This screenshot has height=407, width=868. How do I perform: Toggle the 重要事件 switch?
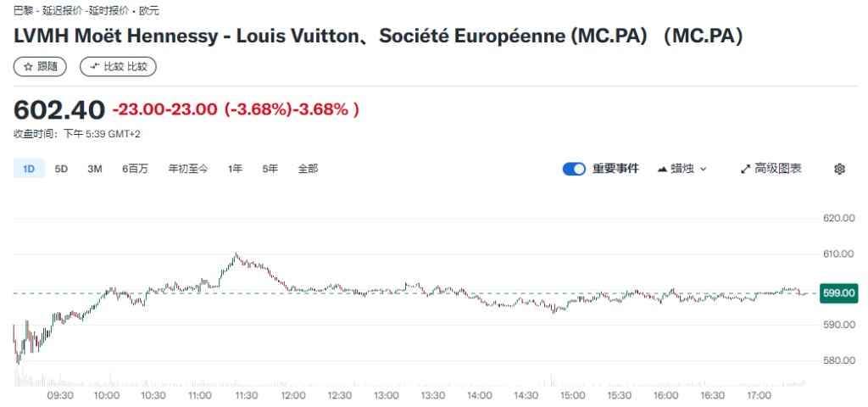click(574, 169)
